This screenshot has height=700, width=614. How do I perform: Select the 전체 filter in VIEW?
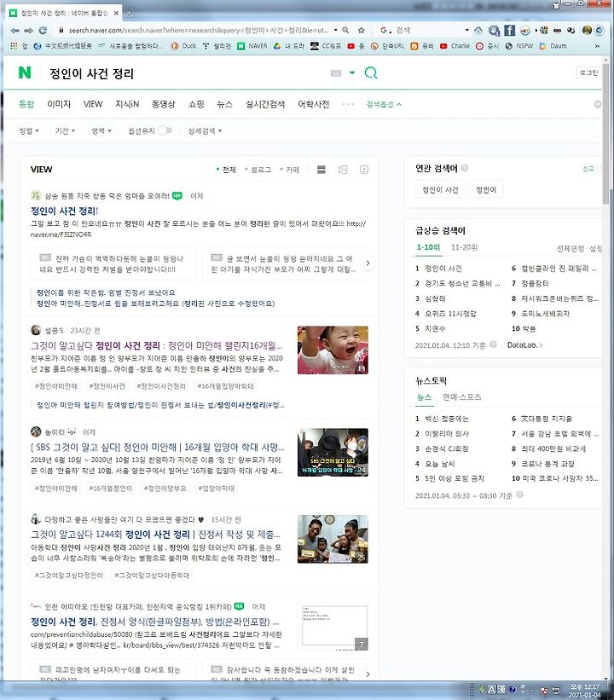226,170
